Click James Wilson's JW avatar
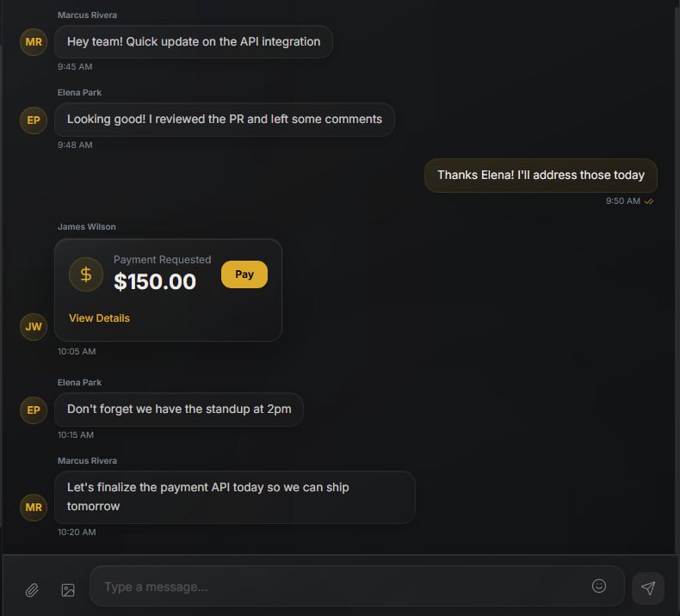This screenshot has width=680, height=616. point(34,327)
